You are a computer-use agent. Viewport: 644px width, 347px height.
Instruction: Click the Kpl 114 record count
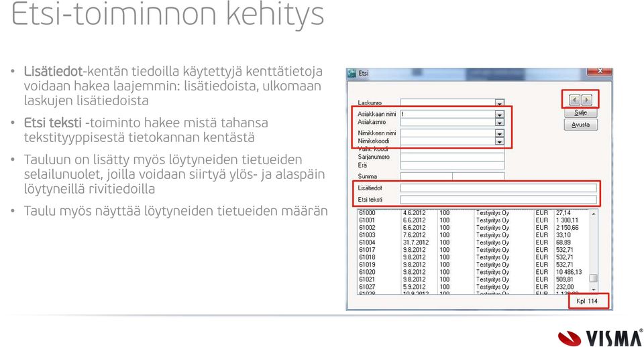(x=587, y=301)
